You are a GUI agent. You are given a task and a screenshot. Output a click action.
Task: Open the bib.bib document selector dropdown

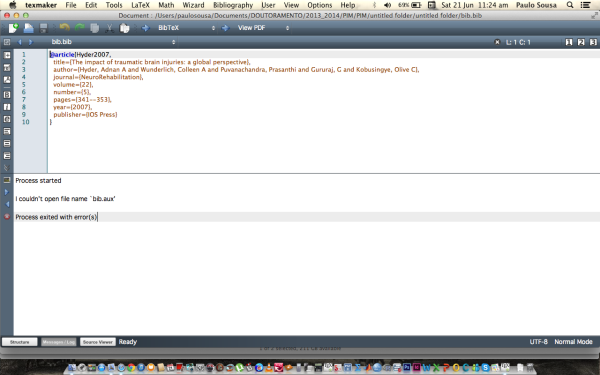pos(113,42)
